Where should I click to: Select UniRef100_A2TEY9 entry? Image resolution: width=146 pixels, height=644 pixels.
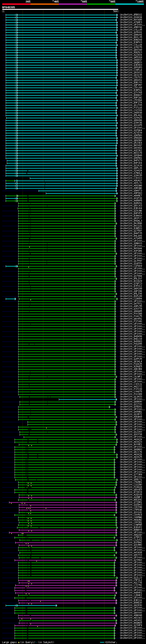tap(131, 133)
